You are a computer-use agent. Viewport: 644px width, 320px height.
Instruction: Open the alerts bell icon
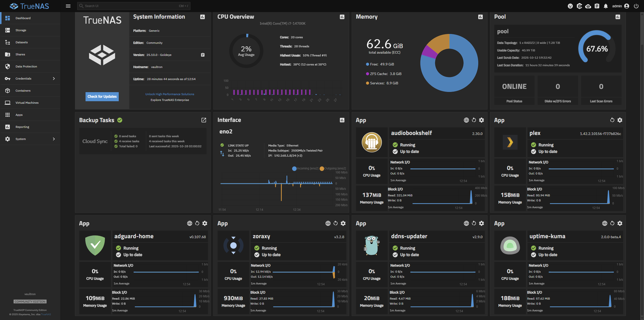[x=606, y=6]
